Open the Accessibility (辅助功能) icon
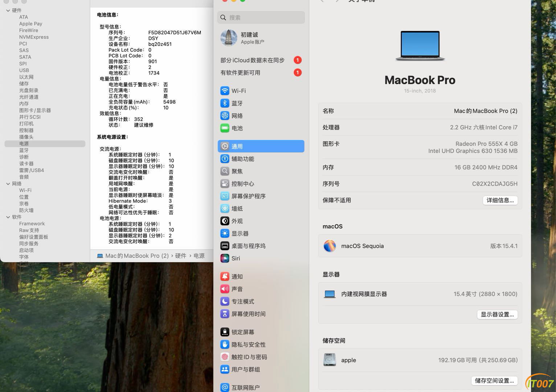Screen dimensions: 556x392 pyautogui.click(x=225, y=159)
